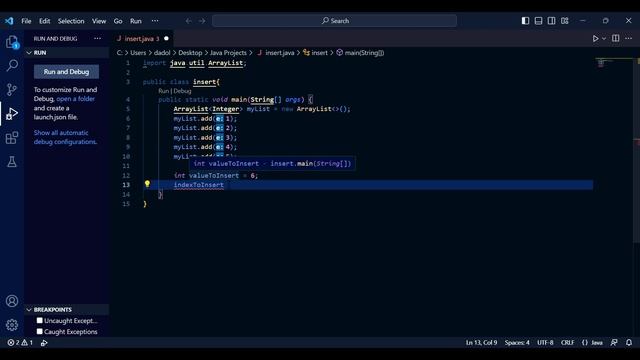Click the Desktop breadcrumb segment
This screenshot has width=640, height=360.
point(190,53)
